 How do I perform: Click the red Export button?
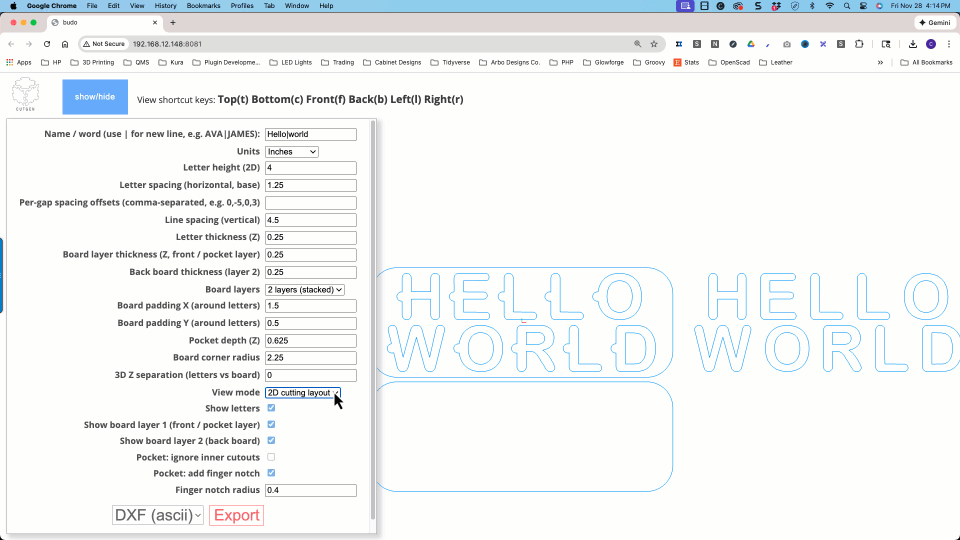click(x=237, y=515)
